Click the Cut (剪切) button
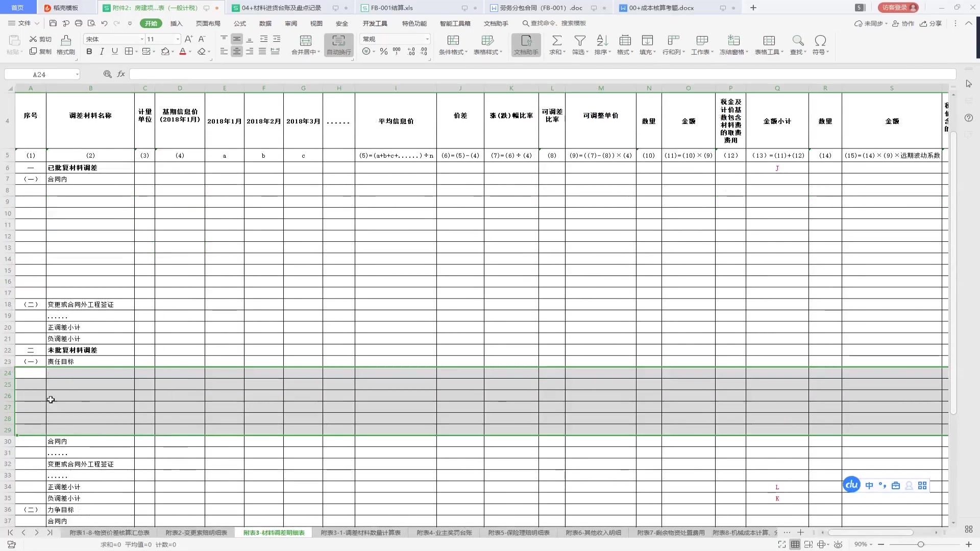The image size is (980, 551). (41, 39)
